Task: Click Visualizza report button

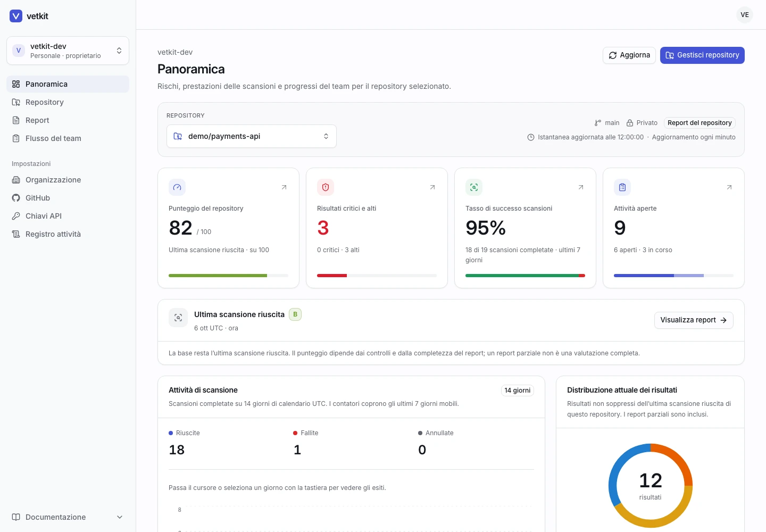Action: [694, 320]
